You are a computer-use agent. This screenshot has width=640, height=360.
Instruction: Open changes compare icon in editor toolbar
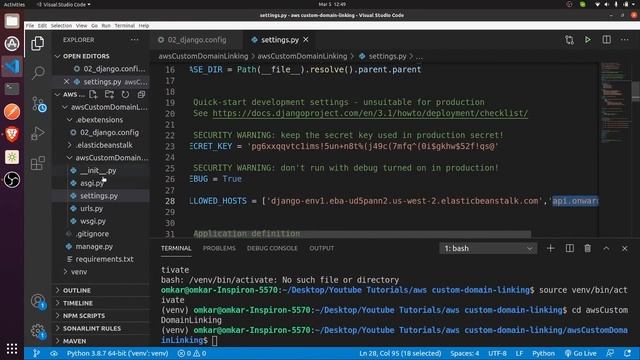(569, 40)
